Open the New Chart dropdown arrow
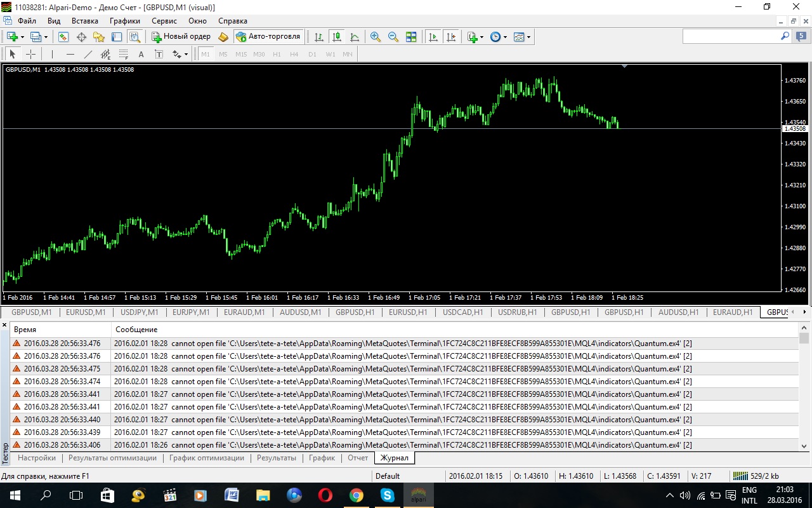The height and width of the screenshot is (508, 812). (x=22, y=37)
